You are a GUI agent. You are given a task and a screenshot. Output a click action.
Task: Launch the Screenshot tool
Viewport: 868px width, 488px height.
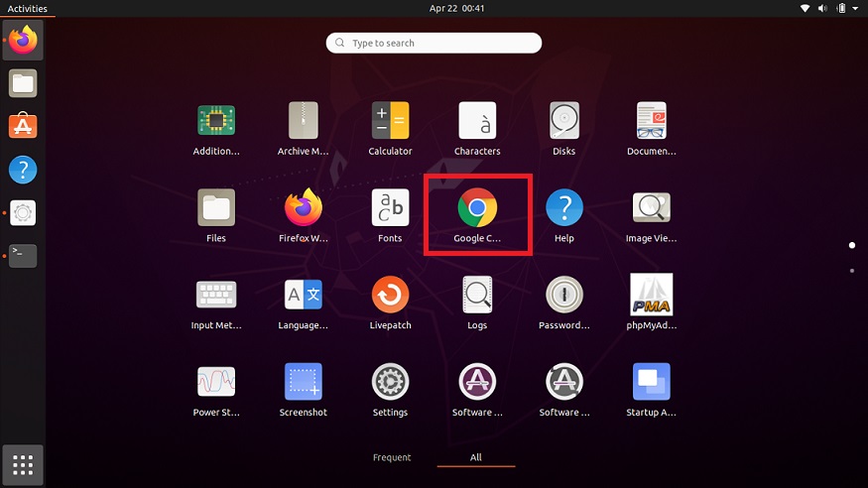click(303, 381)
